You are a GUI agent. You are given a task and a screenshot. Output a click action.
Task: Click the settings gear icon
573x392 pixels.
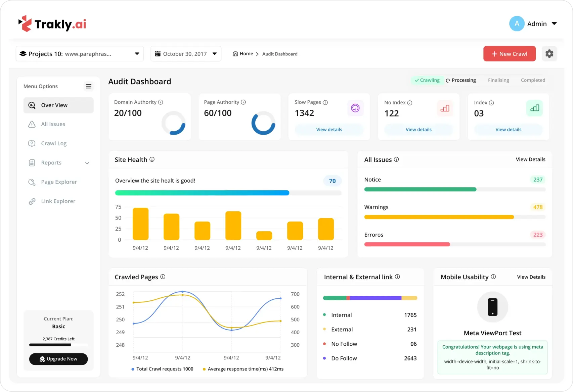(x=549, y=54)
